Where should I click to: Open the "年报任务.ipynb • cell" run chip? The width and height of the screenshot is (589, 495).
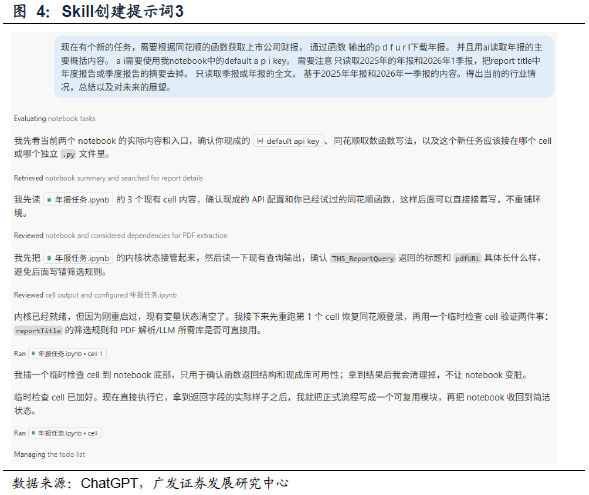(x=65, y=433)
